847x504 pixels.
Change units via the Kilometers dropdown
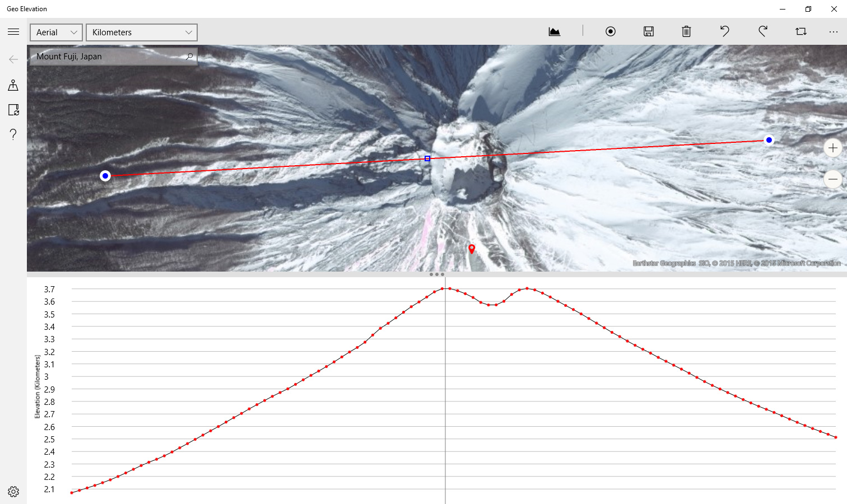[x=141, y=32]
